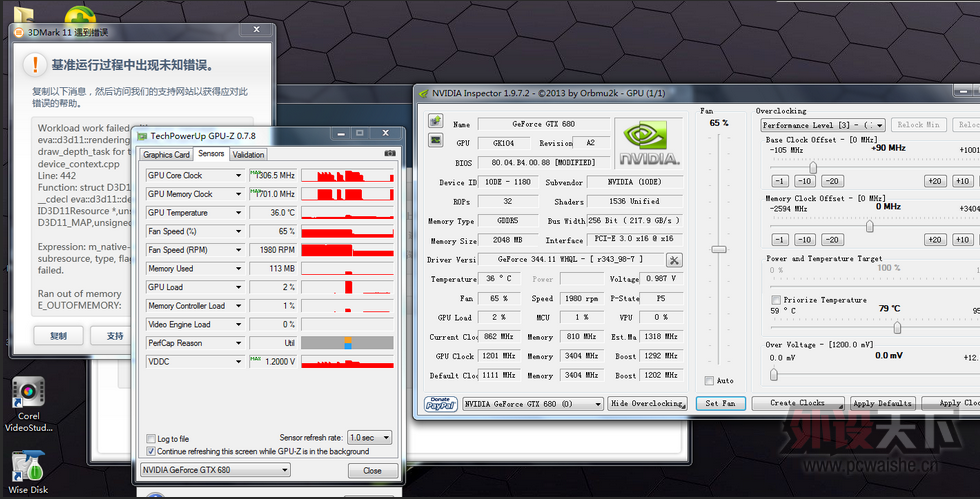Click -1 under Base Clock Offset
This screenshot has width=980, height=499.
pyautogui.click(x=780, y=181)
